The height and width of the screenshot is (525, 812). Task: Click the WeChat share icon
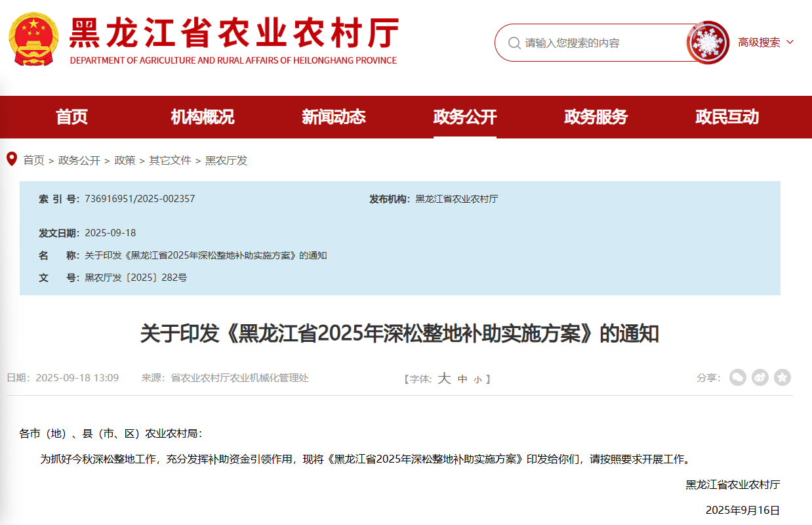tap(738, 377)
